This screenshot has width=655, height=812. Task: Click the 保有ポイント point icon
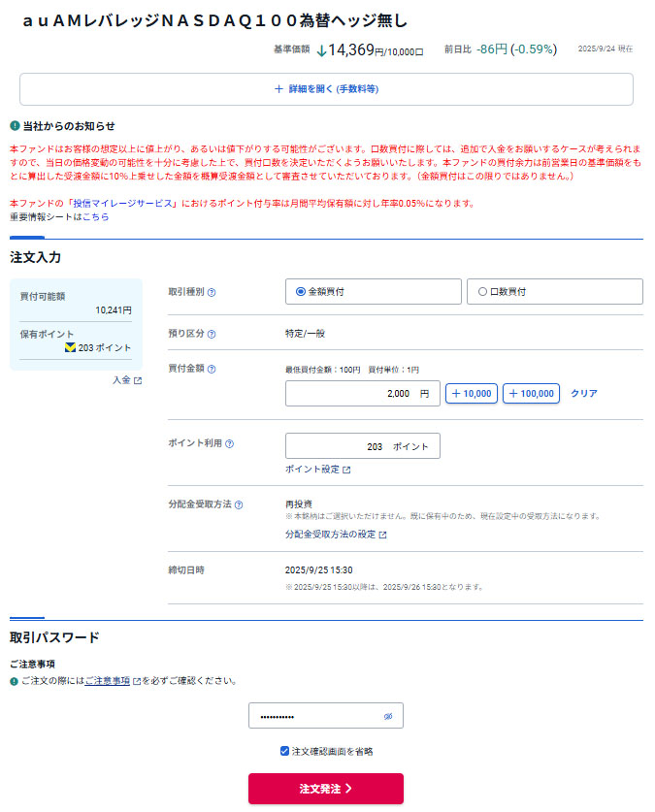click(70, 347)
